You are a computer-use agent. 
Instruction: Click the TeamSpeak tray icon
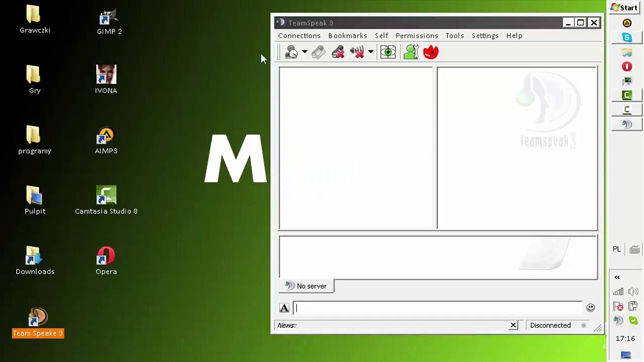pos(618,321)
